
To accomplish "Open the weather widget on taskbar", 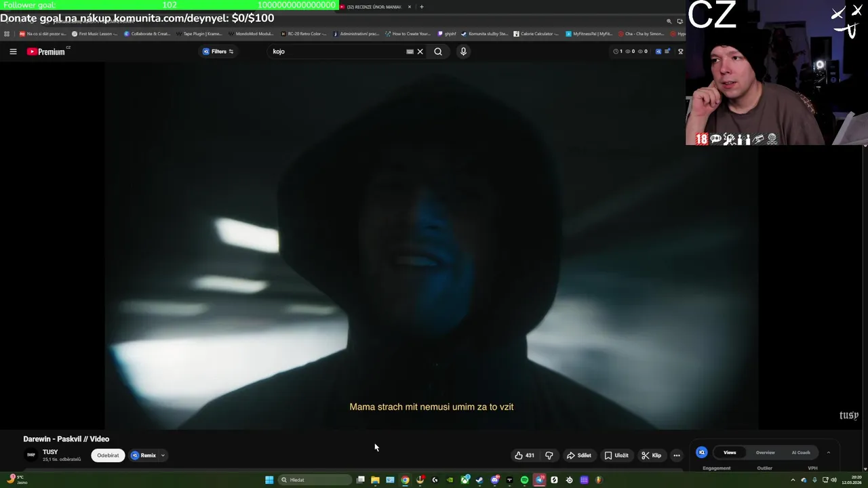I will 17,480.
